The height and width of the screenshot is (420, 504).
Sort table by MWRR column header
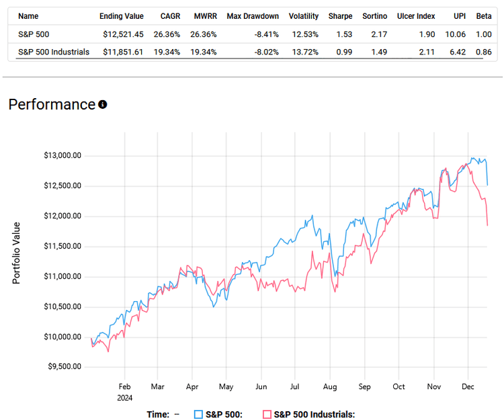[x=206, y=16]
